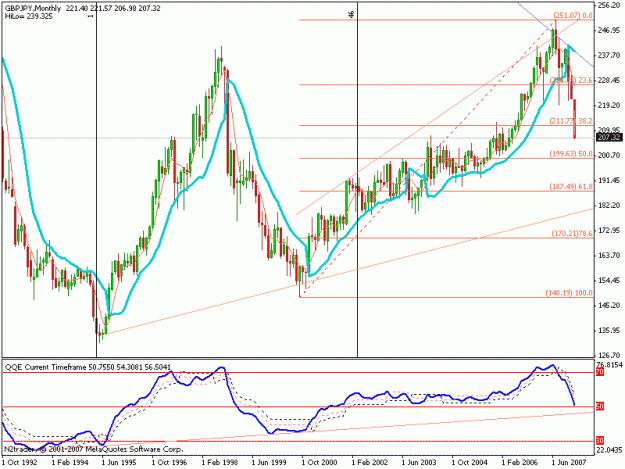Click the 1 Oct 1992 date label

click(x=20, y=462)
